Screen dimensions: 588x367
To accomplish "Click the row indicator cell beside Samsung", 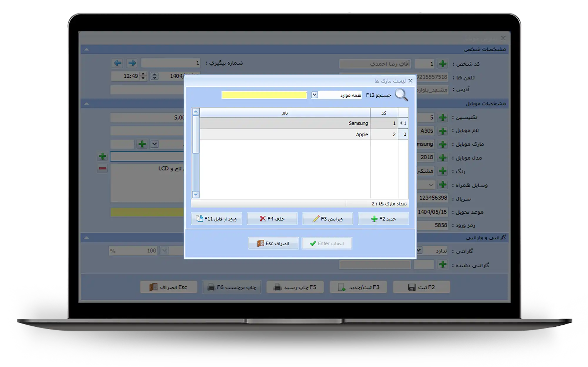I will point(403,123).
